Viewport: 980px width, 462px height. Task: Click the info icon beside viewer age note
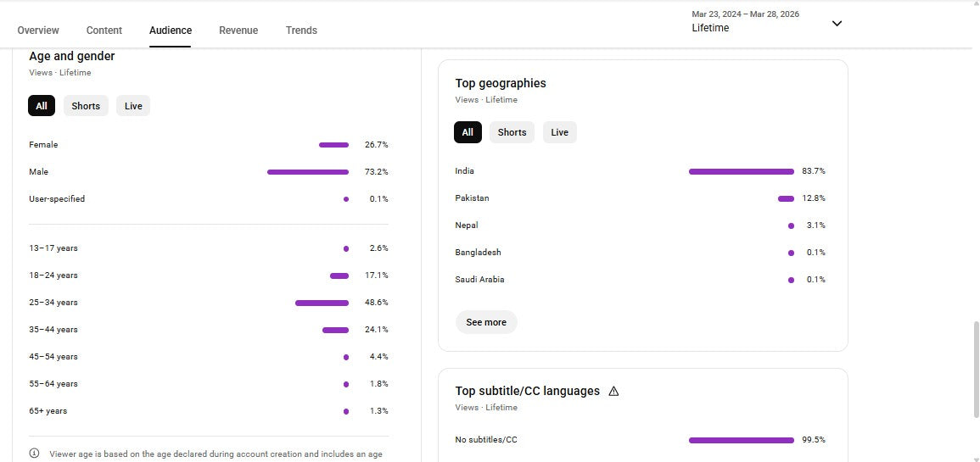tap(35, 454)
